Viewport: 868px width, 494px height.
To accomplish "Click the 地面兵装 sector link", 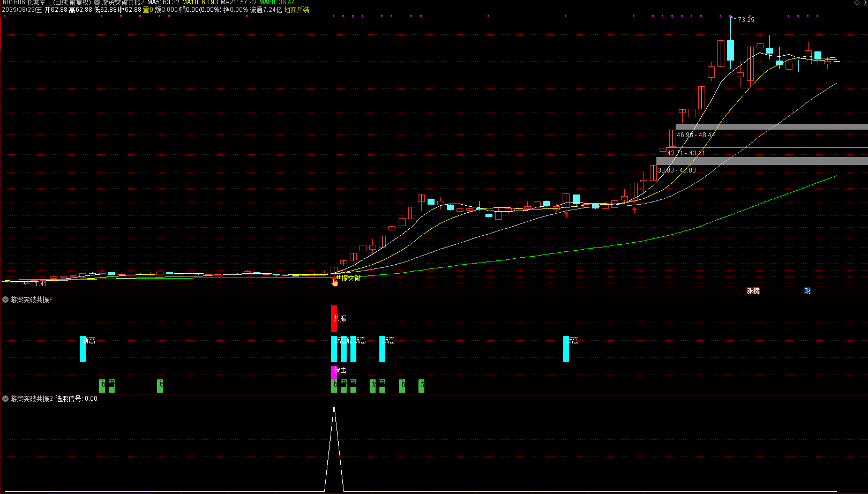I will [297, 10].
